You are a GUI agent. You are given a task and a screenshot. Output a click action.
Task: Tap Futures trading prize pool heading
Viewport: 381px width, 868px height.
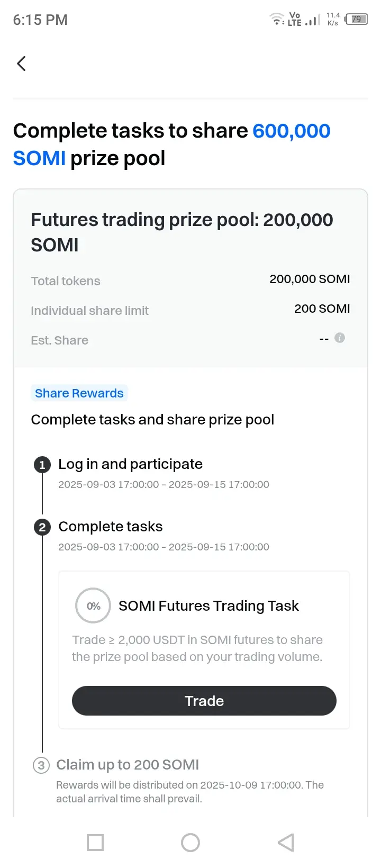(x=182, y=232)
